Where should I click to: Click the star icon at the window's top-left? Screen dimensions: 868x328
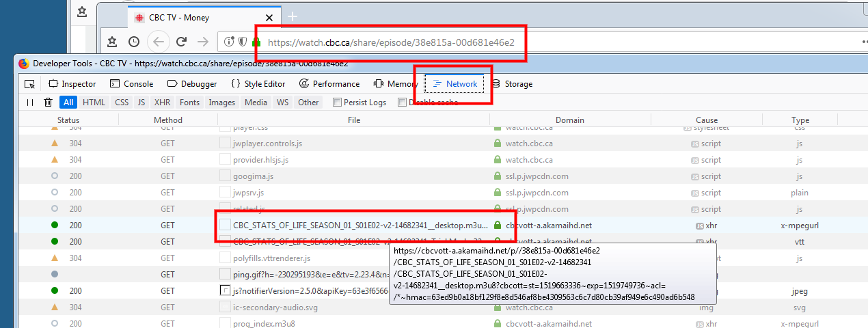[82, 12]
